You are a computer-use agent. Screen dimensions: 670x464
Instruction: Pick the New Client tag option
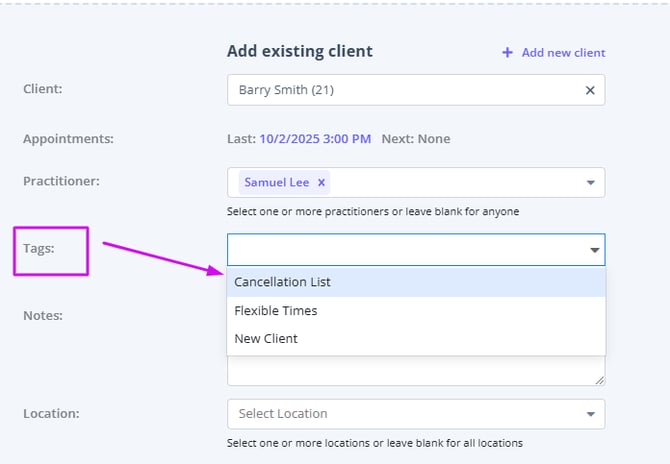[266, 339]
